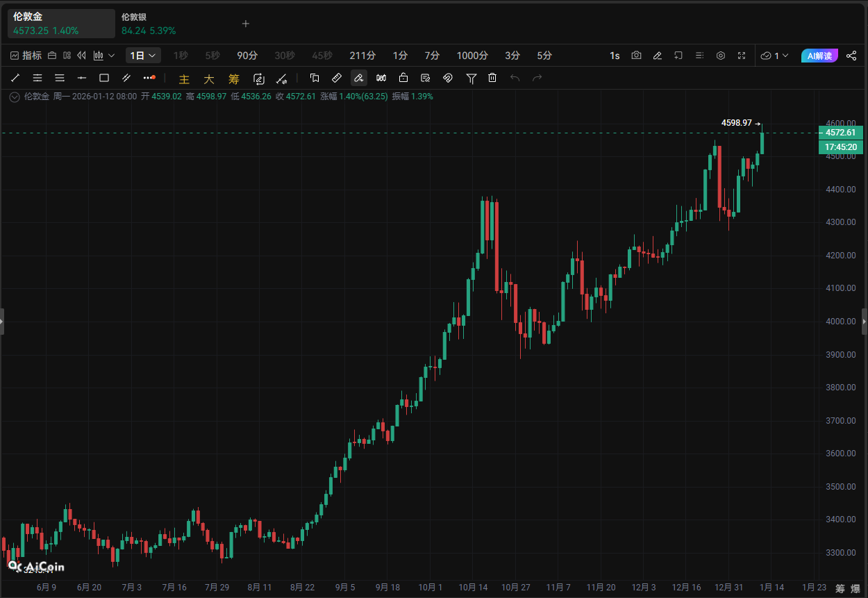Toggle the 主 chart mode button
Screen dimensions: 868x598
click(x=184, y=78)
